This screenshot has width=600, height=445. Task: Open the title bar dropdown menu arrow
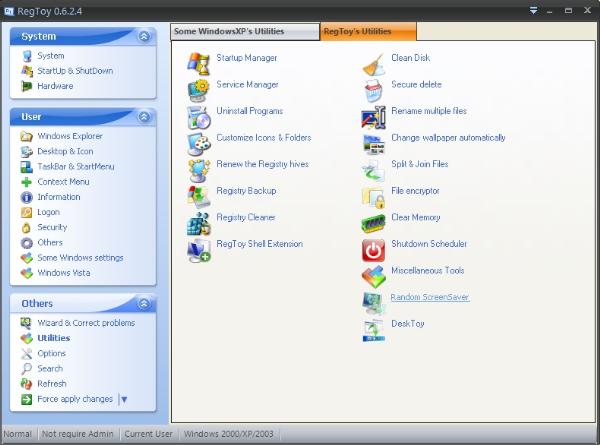click(533, 11)
